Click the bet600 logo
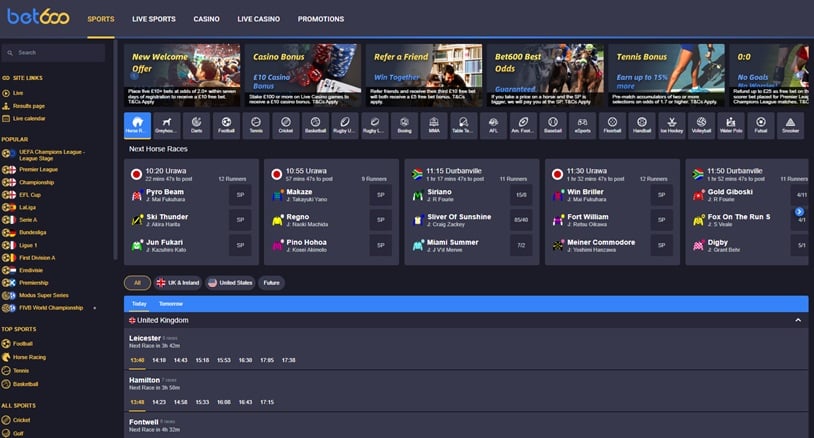814x438 pixels. 38,17
